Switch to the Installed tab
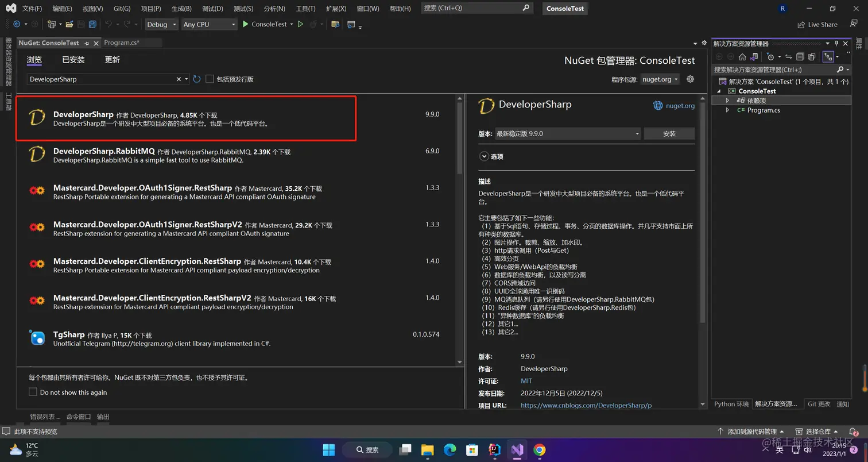Image resolution: width=868 pixels, height=462 pixels. click(73, 60)
